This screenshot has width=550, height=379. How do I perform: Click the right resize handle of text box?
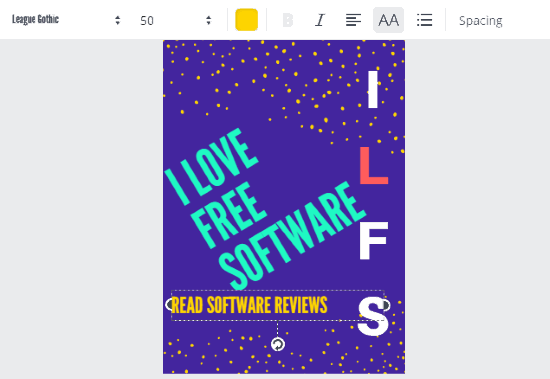pyautogui.click(x=386, y=305)
